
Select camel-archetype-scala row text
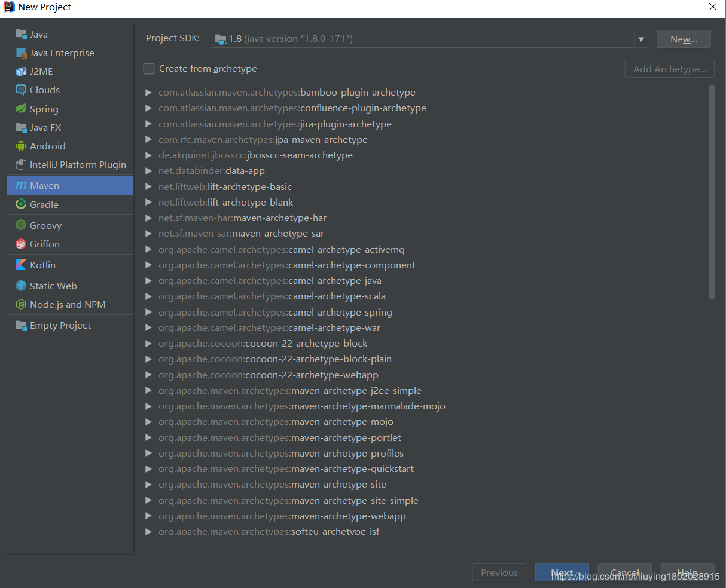click(272, 296)
